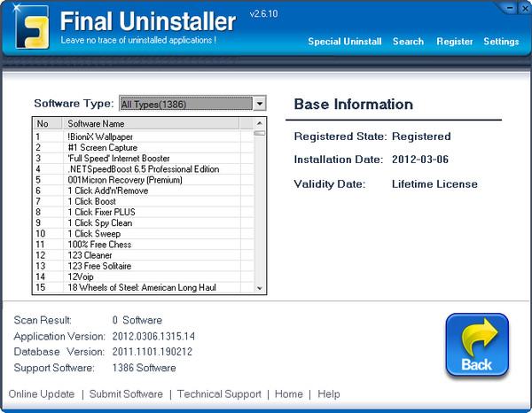Click the Register menu item

(x=454, y=42)
